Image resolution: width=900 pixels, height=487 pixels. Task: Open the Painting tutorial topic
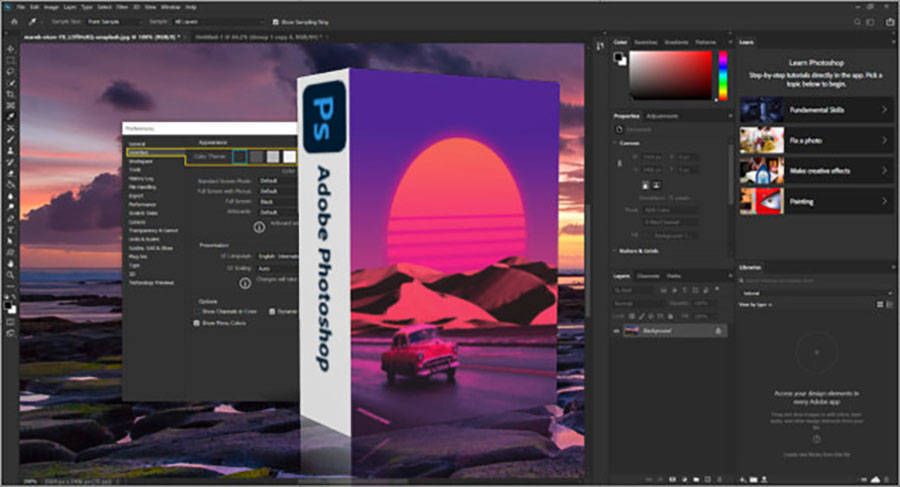814,201
